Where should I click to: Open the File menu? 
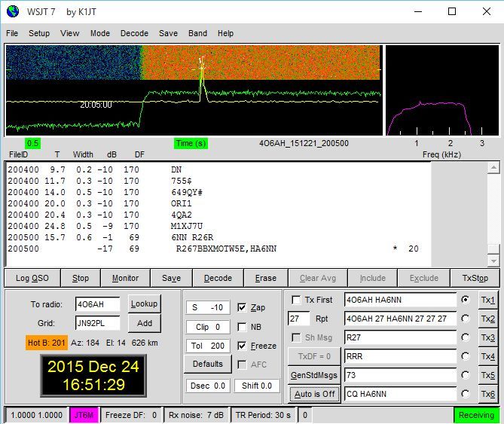(x=12, y=33)
